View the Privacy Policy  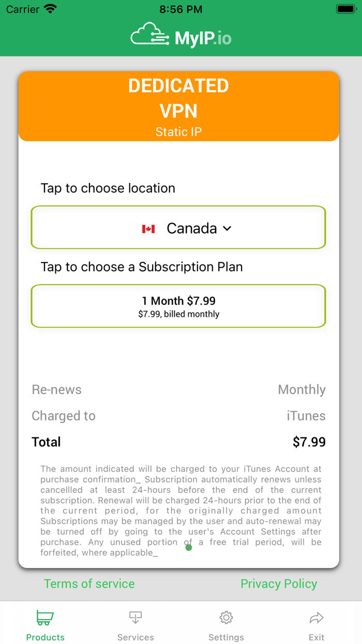tap(279, 583)
